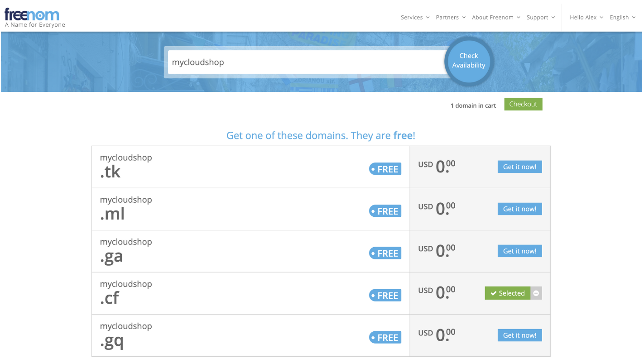Image resolution: width=644 pixels, height=363 pixels.
Task: Expand the About Freenom menu
Action: (x=496, y=17)
